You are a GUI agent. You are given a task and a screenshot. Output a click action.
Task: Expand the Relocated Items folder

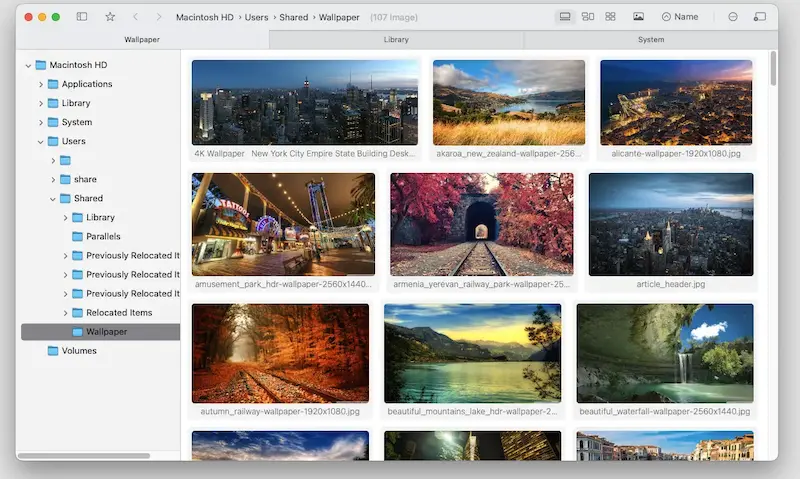pyautogui.click(x=65, y=313)
